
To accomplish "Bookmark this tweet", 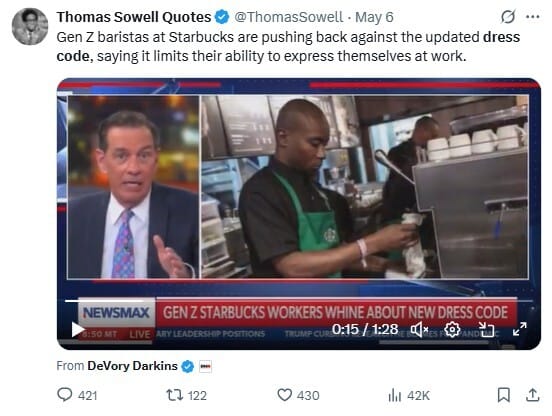I will 504,395.
